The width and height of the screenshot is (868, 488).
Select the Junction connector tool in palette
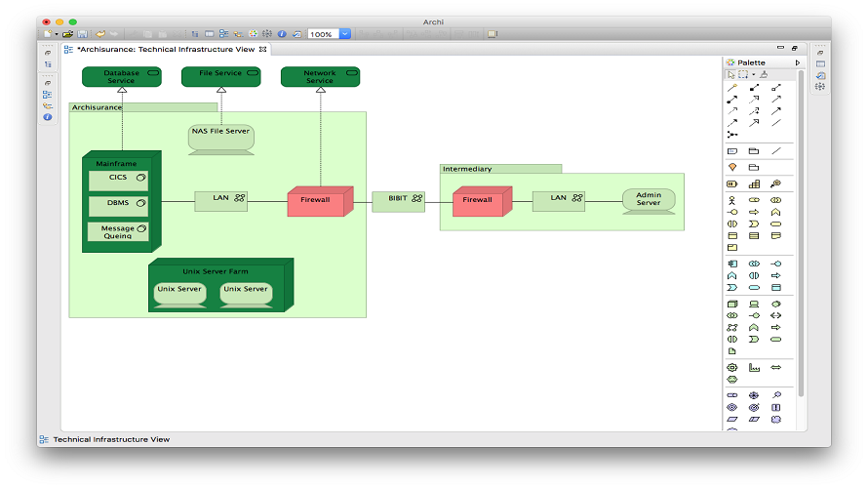[x=732, y=135]
